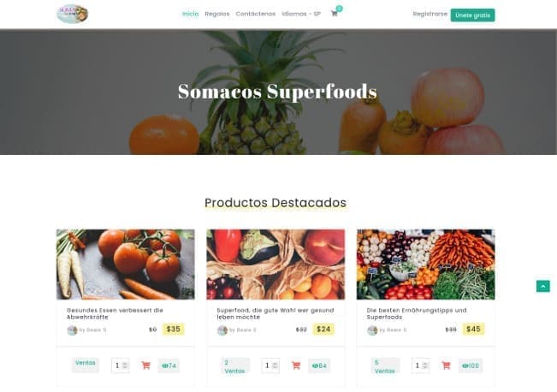Go to the Inicio menu item

coord(191,14)
